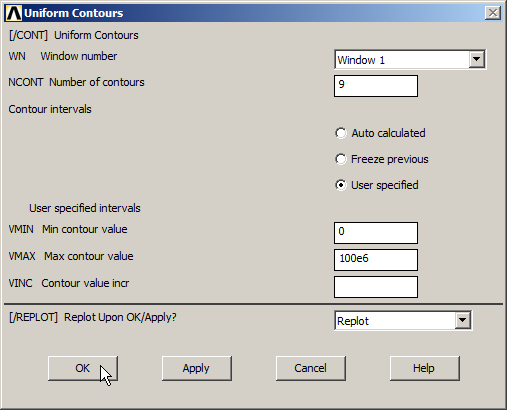Click the Number of contours input field
The image size is (507, 410).
(376, 86)
